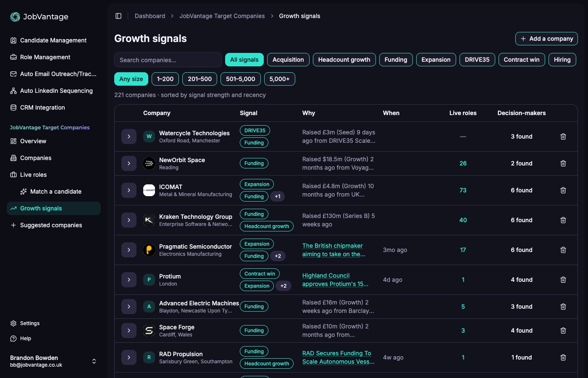Click the Space Forge logo
The height and width of the screenshot is (378, 588).
pos(149,331)
